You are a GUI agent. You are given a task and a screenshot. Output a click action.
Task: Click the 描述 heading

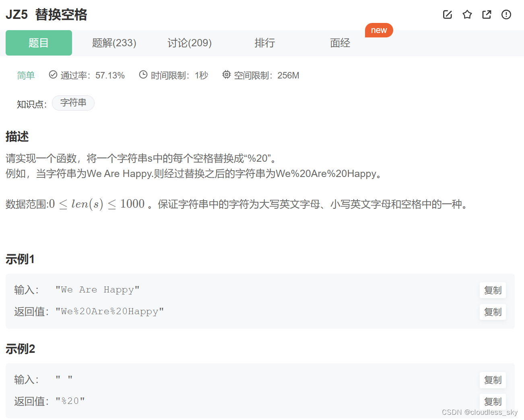[17, 137]
